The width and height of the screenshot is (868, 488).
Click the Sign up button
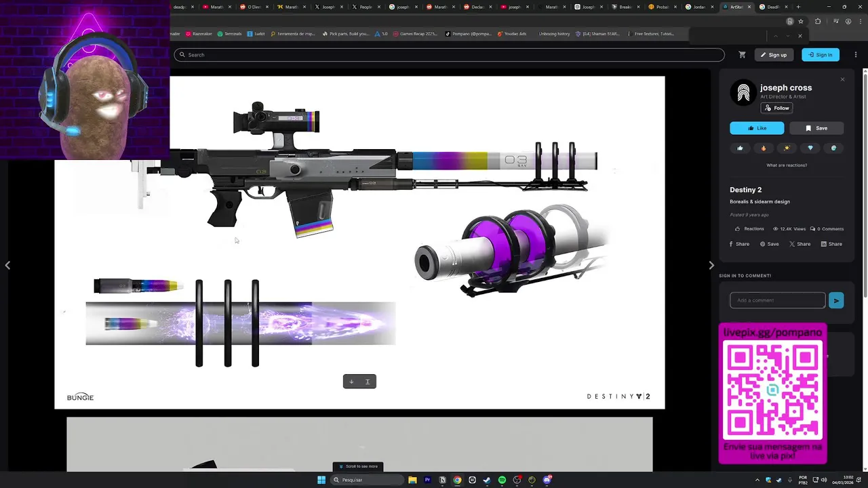[x=773, y=55]
